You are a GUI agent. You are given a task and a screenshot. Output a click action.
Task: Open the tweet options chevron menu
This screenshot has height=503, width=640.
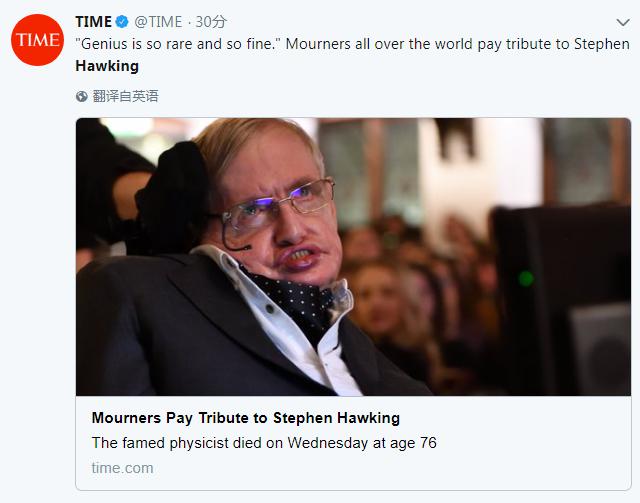click(x=622, y=22)
